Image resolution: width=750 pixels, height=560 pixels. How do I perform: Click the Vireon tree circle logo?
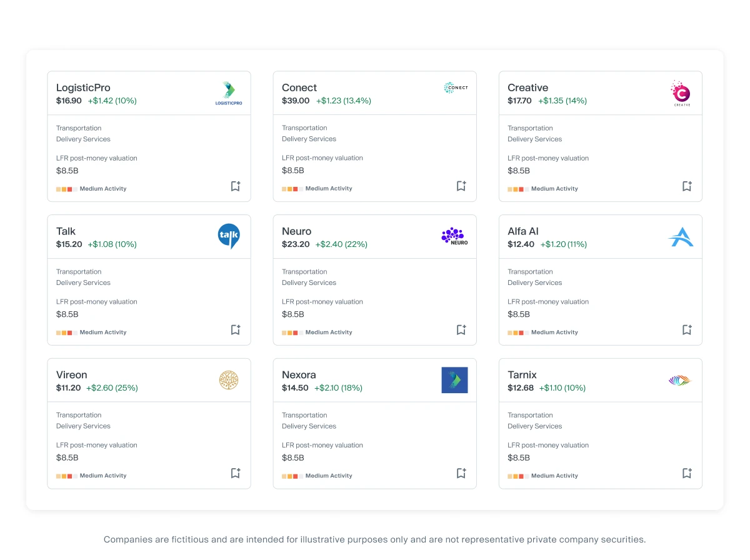[229, 380]
